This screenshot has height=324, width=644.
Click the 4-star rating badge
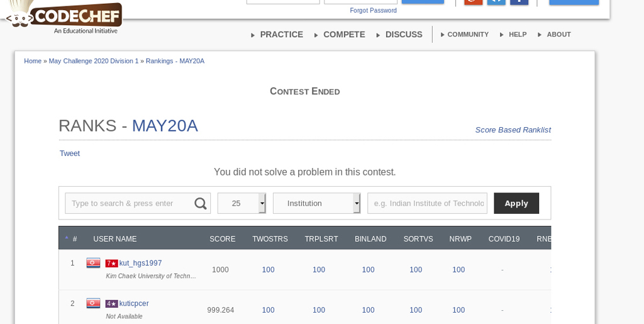coord(111,304)
